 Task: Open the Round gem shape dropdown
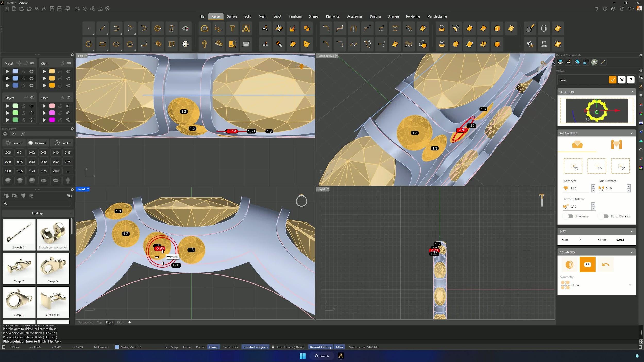pyautogui.click(x=14, y=143)
